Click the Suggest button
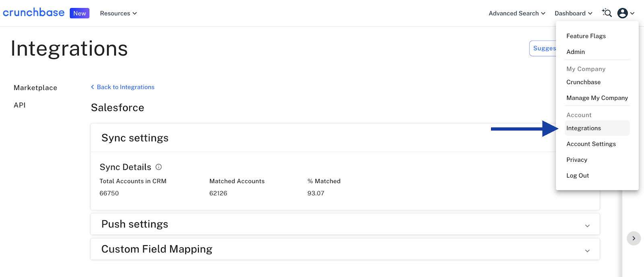Viewport: 644px width, 277px height. [543, 48]
